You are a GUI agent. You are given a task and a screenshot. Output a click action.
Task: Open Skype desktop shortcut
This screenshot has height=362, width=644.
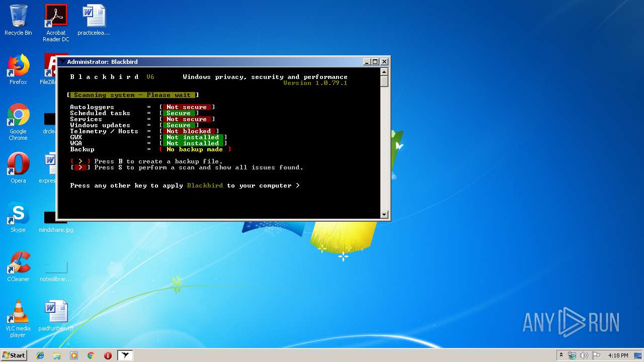(18, 217)
